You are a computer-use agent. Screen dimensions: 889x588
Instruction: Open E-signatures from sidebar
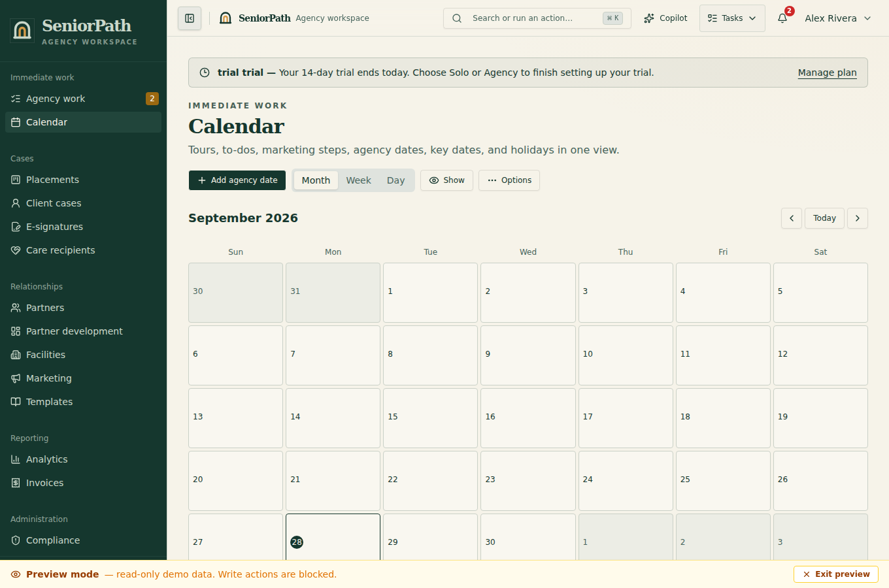pyautogui.click(x=83, y=227)
